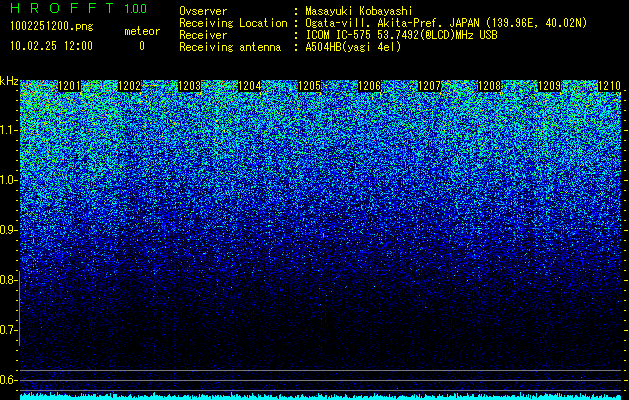Click the cyan signal level strip at bottom

[x=321, y=396]
